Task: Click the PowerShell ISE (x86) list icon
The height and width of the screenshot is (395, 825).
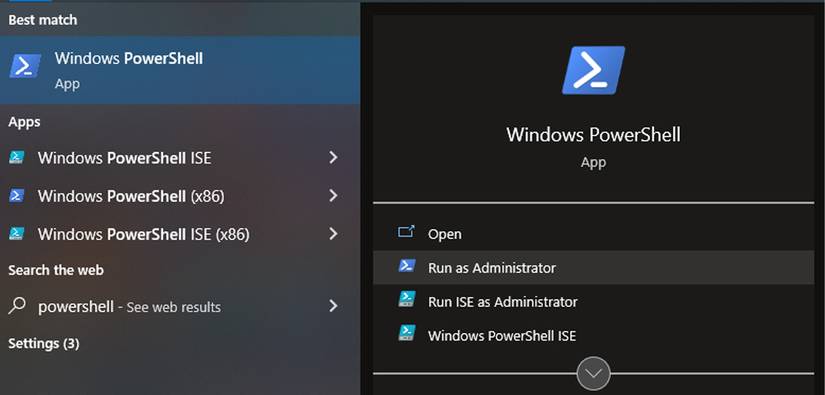Action: coord(17,234)
